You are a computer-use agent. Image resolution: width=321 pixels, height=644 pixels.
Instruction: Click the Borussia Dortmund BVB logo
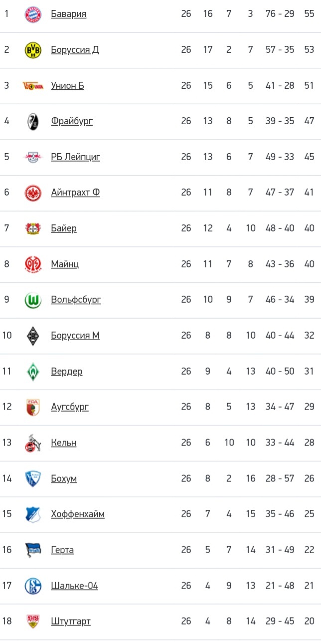click(33, 50)
